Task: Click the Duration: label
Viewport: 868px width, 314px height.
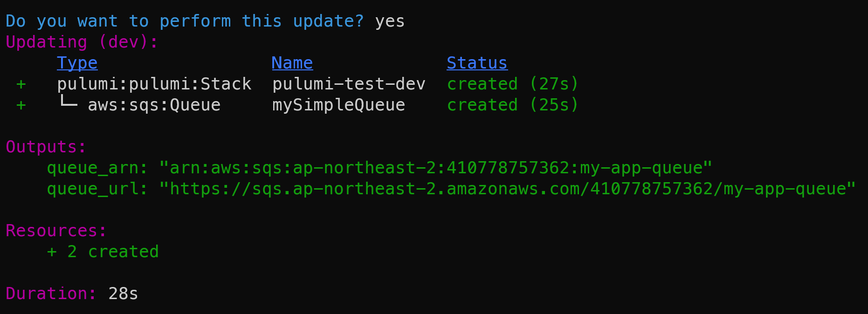Action: pos(51,294)
